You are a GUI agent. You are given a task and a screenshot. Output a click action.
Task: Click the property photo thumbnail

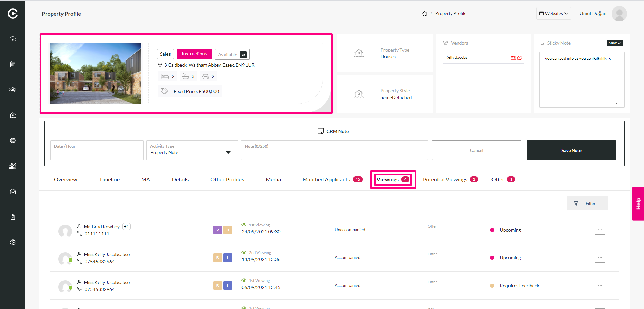pos(95,74)
